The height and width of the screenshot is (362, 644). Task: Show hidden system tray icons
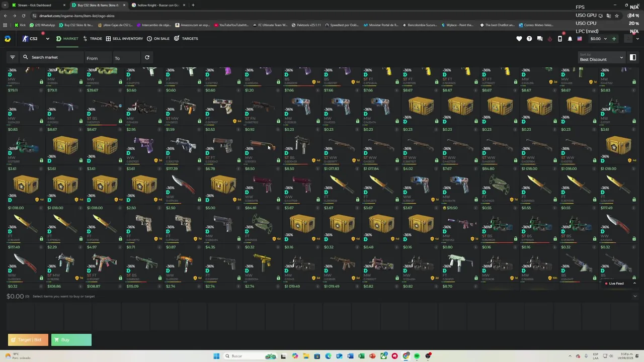point(570,356)
